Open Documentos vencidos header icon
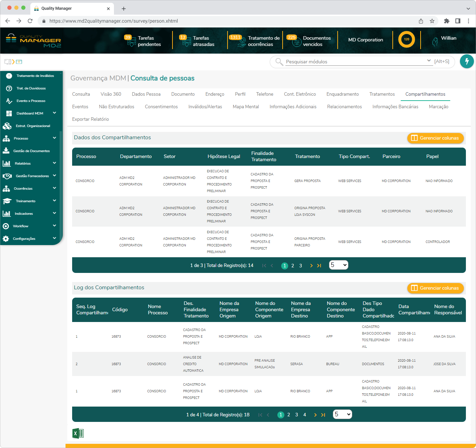Viewport: 476px width, 448px height. tap(296, 42)
